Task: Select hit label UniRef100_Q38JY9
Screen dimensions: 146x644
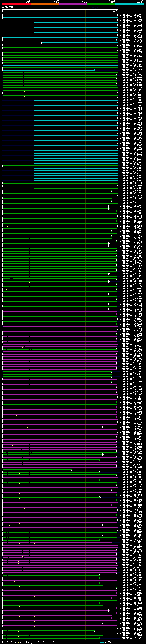Action: [x=131, y=45]
